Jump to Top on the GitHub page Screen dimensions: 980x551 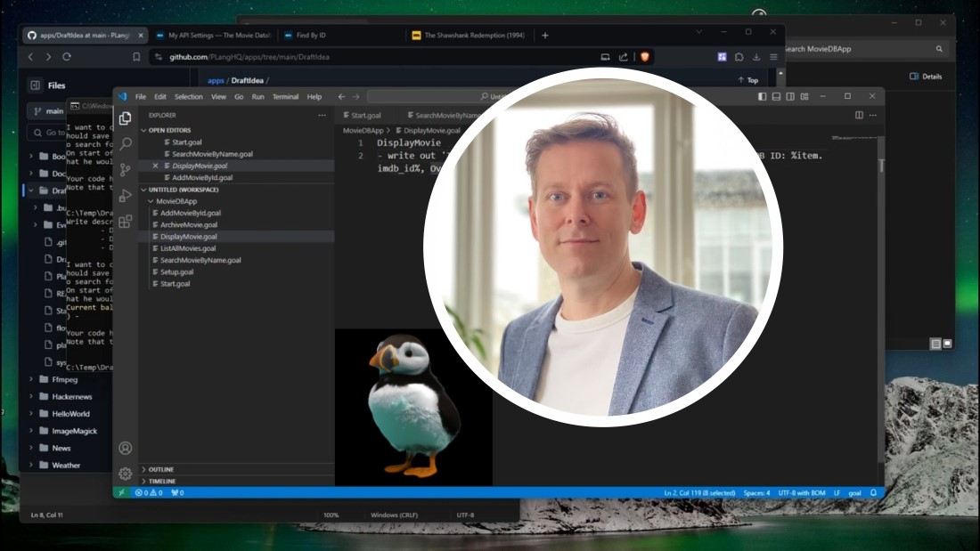point(748,80)
